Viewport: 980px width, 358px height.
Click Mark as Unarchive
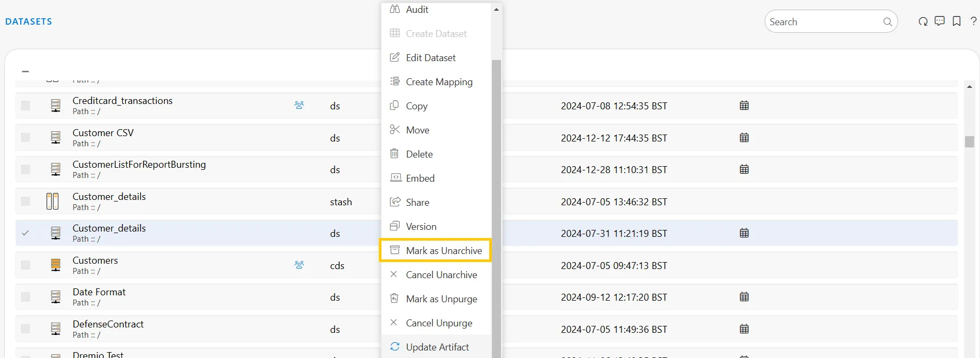tap(435, 250)
